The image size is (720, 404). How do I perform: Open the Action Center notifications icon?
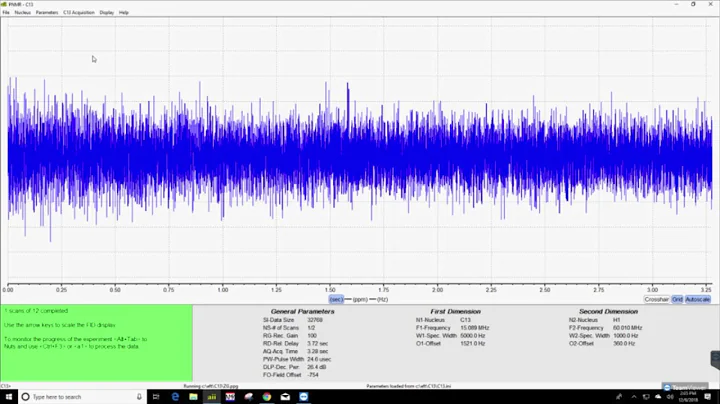(708, 397)
